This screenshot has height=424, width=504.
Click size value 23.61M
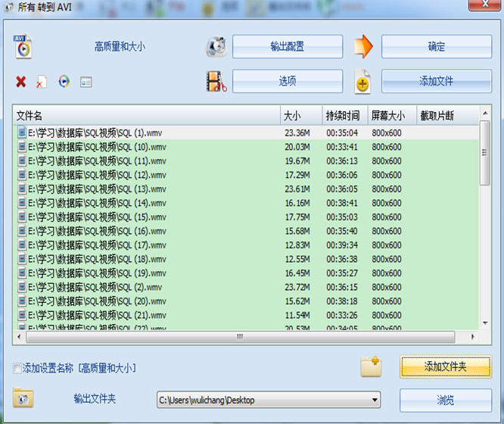(x=297, y=189)
